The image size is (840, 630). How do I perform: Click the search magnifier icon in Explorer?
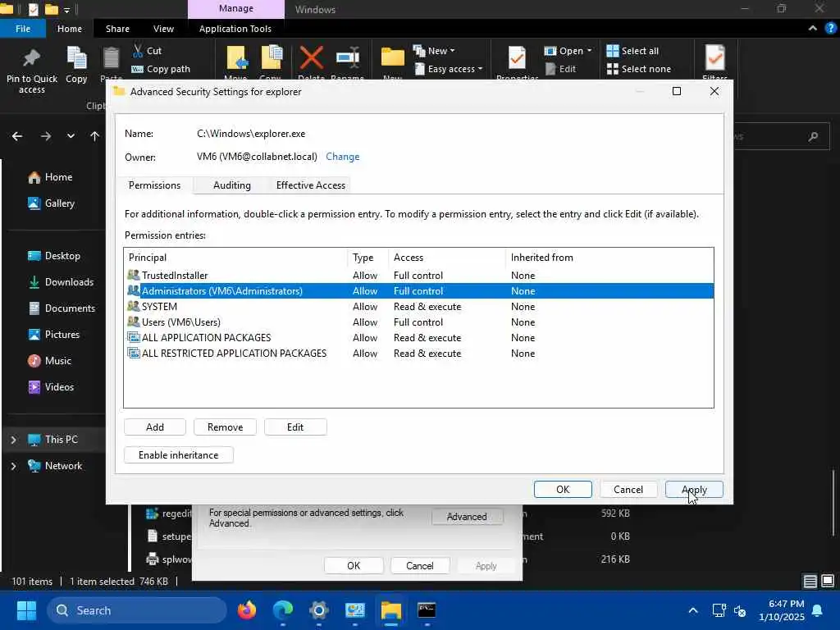pos(813,137)
